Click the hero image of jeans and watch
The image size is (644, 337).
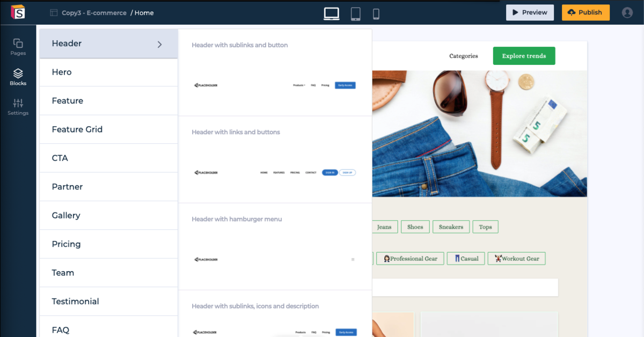[479, 134]
